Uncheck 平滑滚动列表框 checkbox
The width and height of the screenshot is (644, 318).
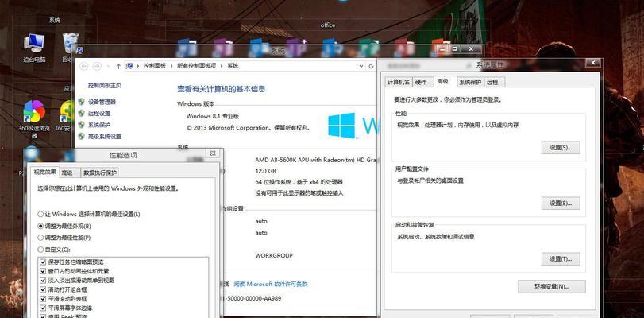[43, 299]
